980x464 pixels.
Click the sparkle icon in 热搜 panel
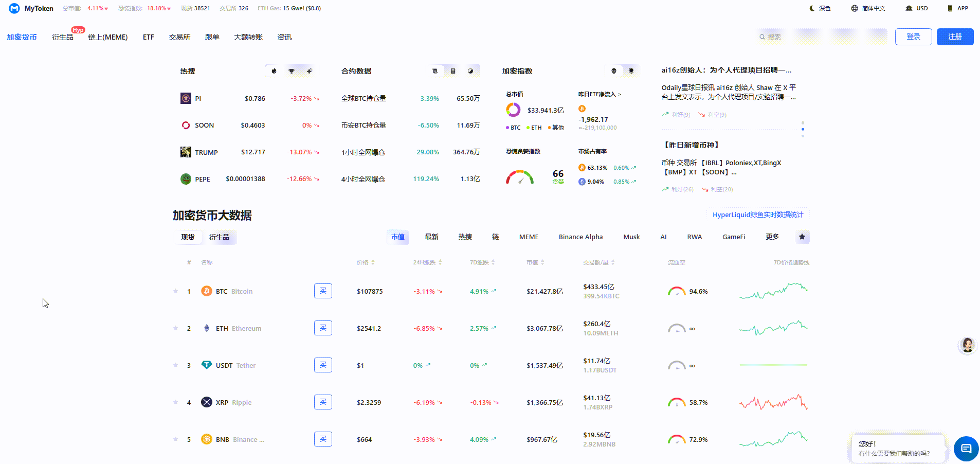pos(310,71)
